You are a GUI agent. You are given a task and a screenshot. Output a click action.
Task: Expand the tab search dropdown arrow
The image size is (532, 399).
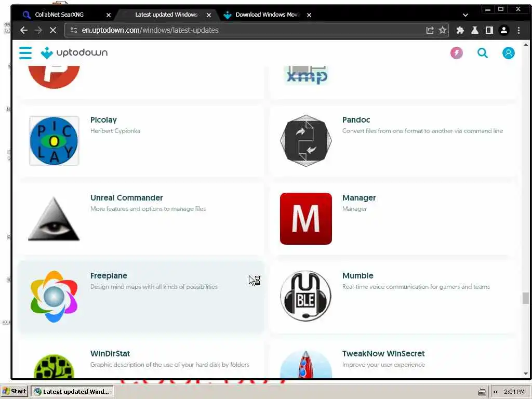[465, 15]
